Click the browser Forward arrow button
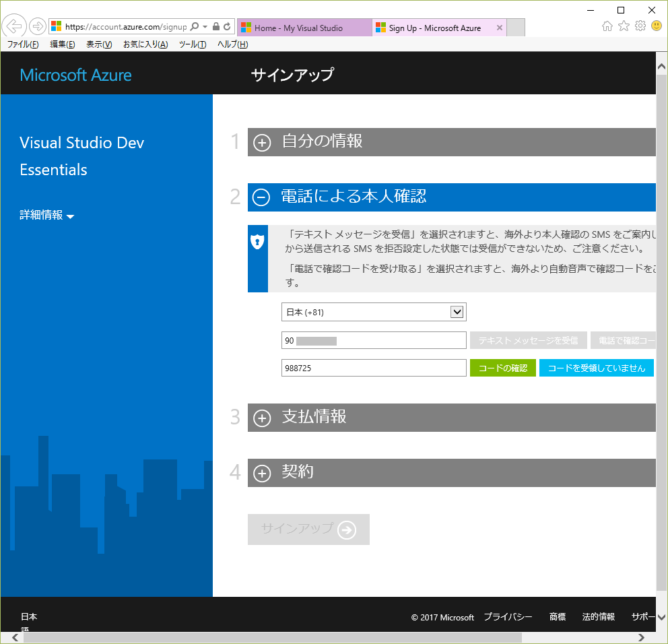 (38, 26)
